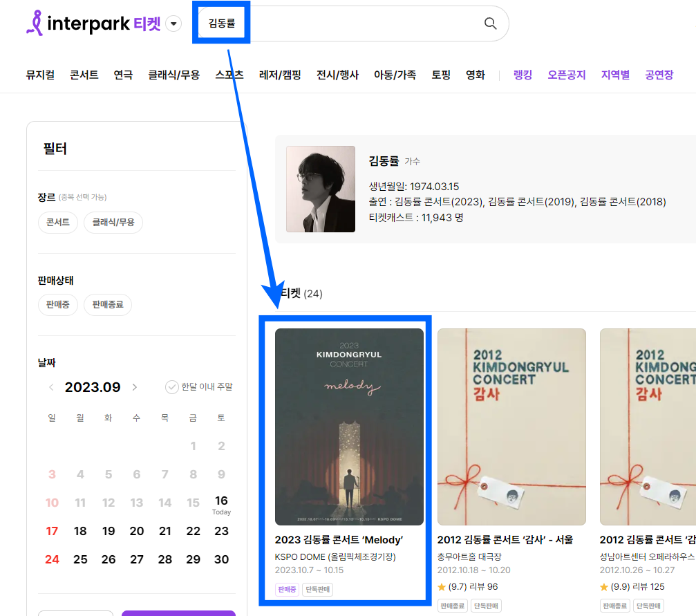This screenshot has width=696, height=616.
Task: Go to 영화 section
Action: tap(476, 75)
